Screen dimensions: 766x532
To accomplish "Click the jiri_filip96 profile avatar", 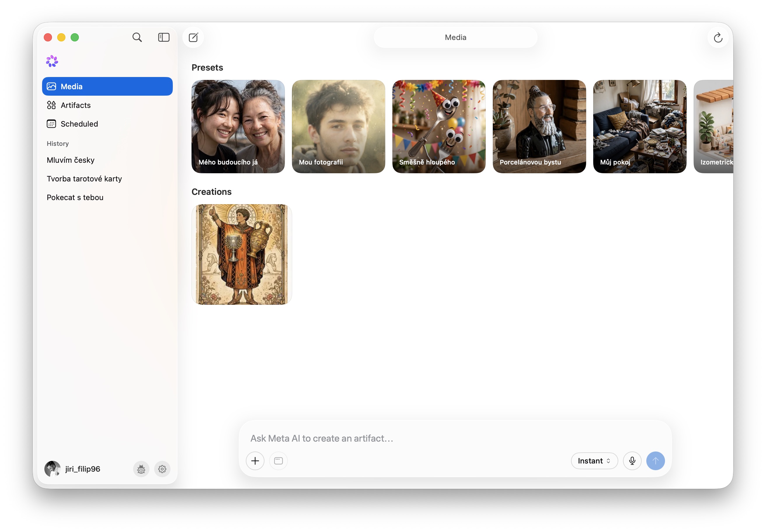I will [52, 469].
